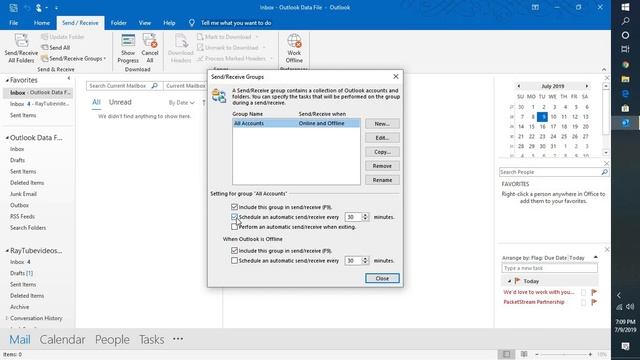Open File Explorer from the taskbar

pos(625,79)
